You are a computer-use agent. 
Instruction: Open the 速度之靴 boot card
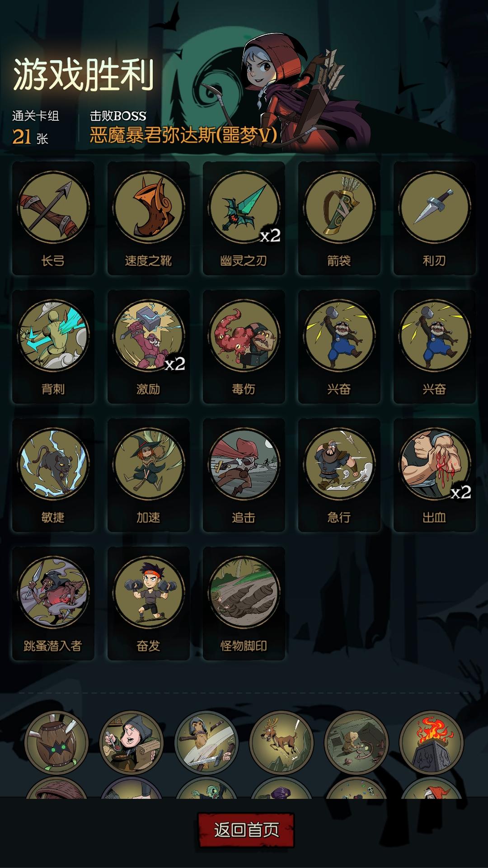coord(149,218)
